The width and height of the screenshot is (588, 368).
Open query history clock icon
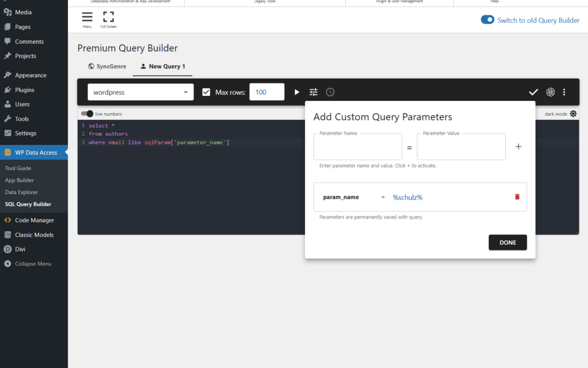330,92
